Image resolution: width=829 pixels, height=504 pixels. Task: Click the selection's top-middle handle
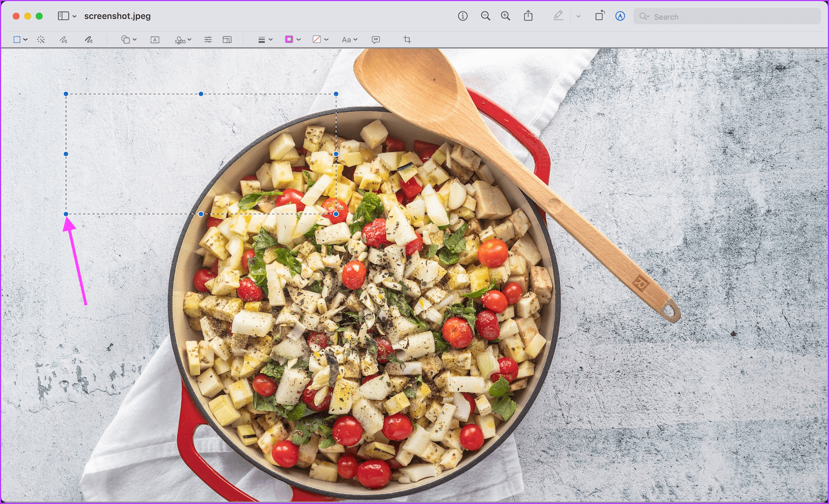point(201,94)
